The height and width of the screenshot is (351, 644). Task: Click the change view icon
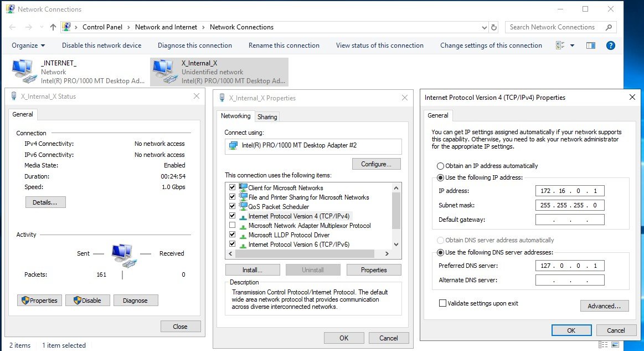pyautogui.click(x=560, y=45)
